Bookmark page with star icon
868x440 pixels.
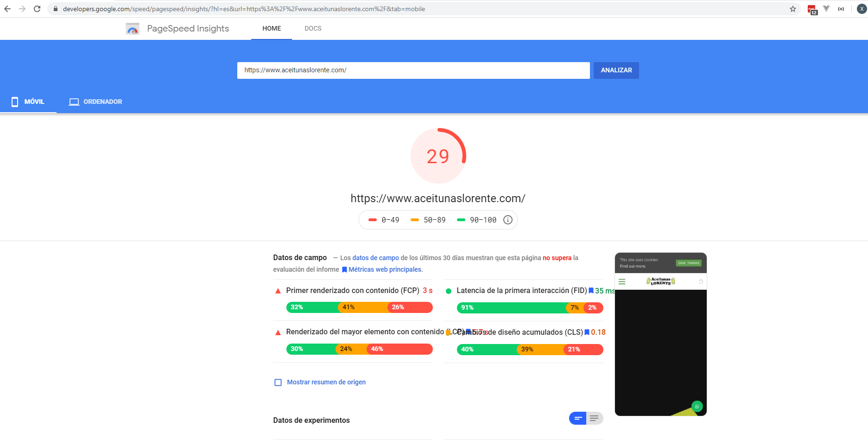point(793,9)
